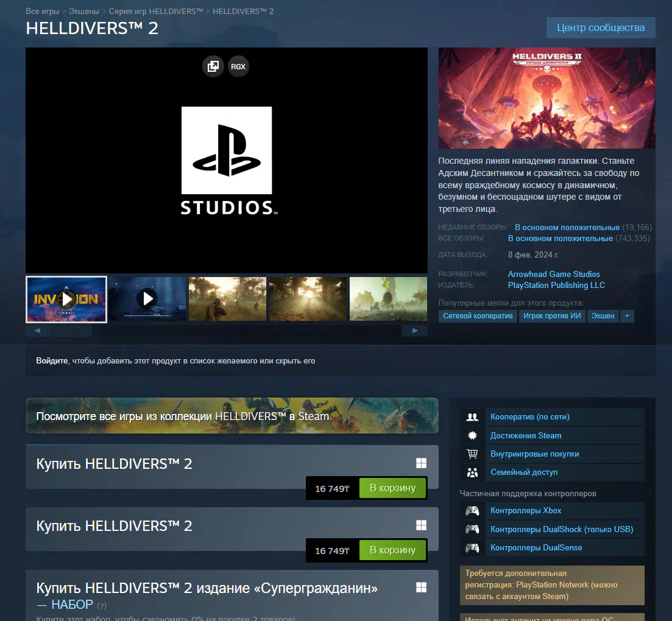Viewport: 672px width, 621px height.
Task: Click release date 8 фев. 2024 г.
Action: click(533, 255)
